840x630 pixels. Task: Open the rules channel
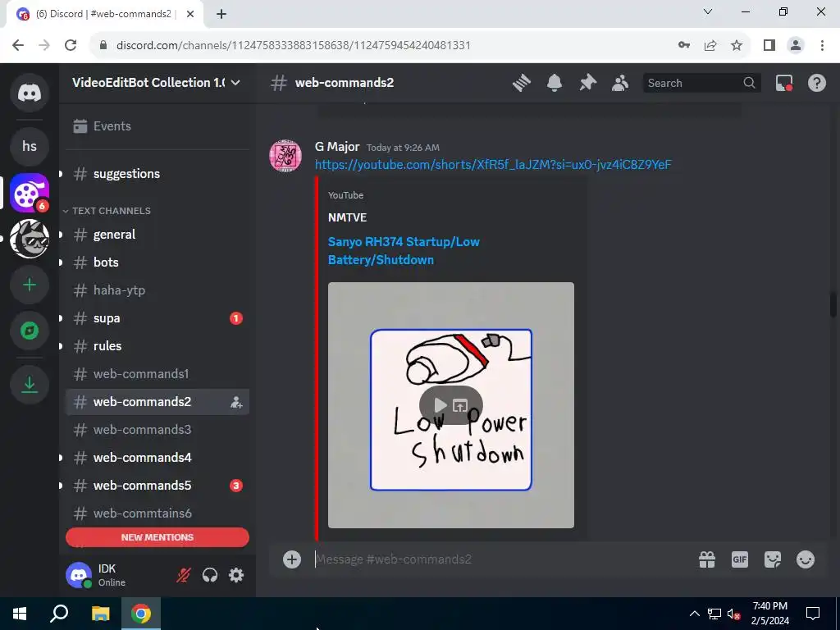(x=157, y=346)
